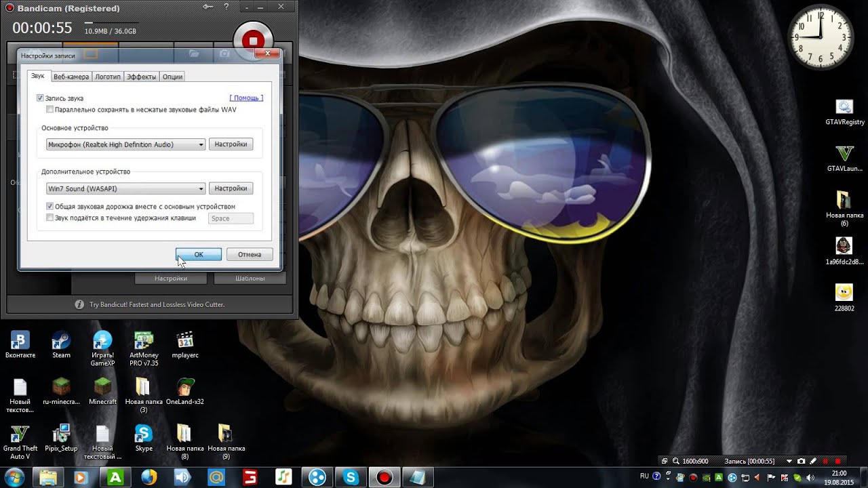This screenshot has height=488, width=868.
Task: Open Mail.ru agent @ icon in taskbar
Action: [x=216, y=478]
